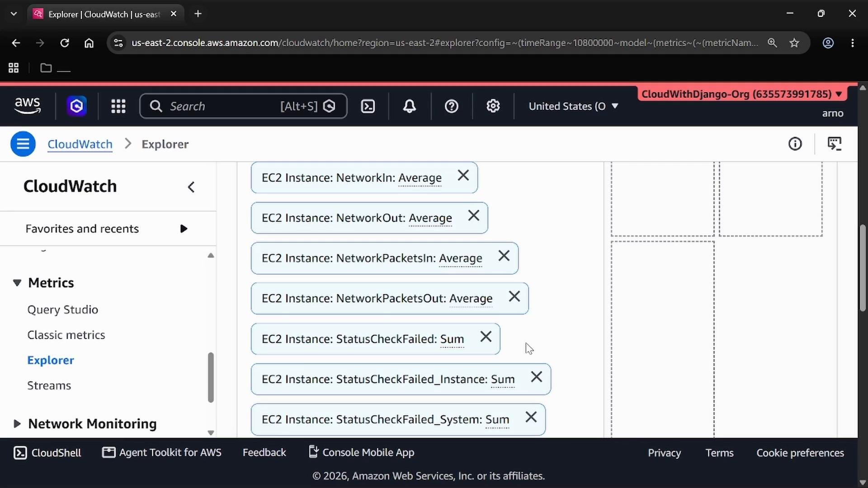Open the info panel icon
868x488 pixels.
click(x=795, y=144)
